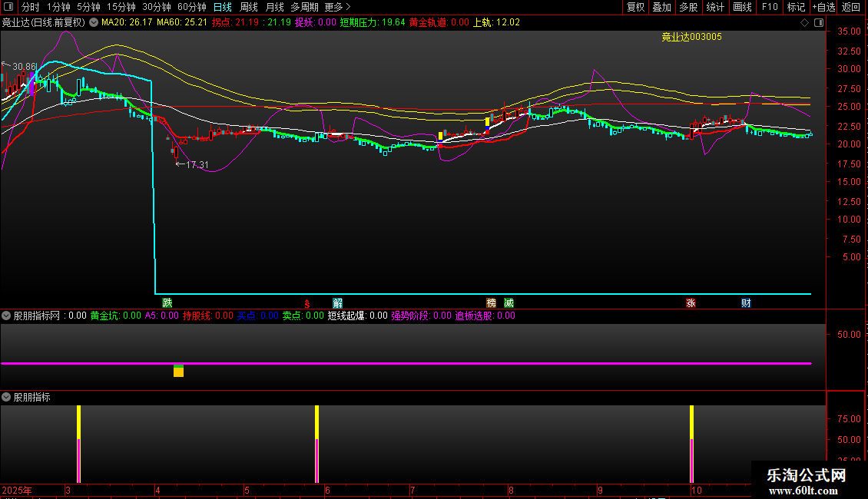Click the 短线起爆: 0.00 label
Viewport: 868px width, 499px height.
coord(358,316)
